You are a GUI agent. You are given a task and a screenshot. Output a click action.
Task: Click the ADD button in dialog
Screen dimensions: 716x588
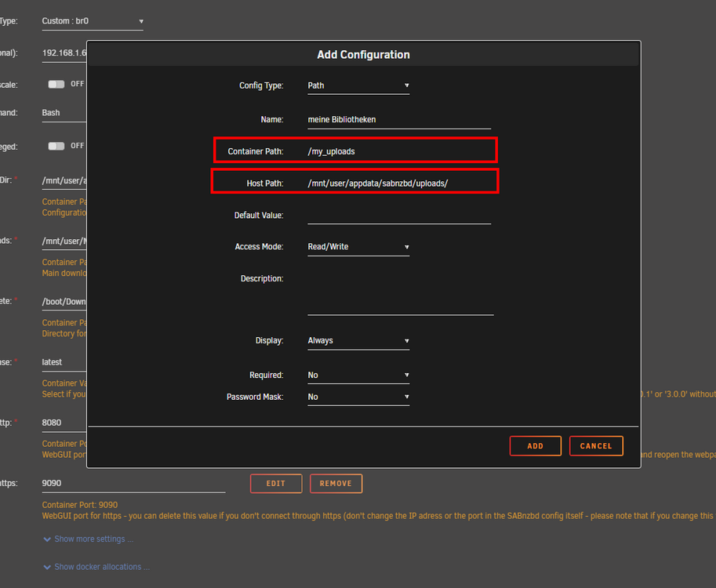[535, 446]
